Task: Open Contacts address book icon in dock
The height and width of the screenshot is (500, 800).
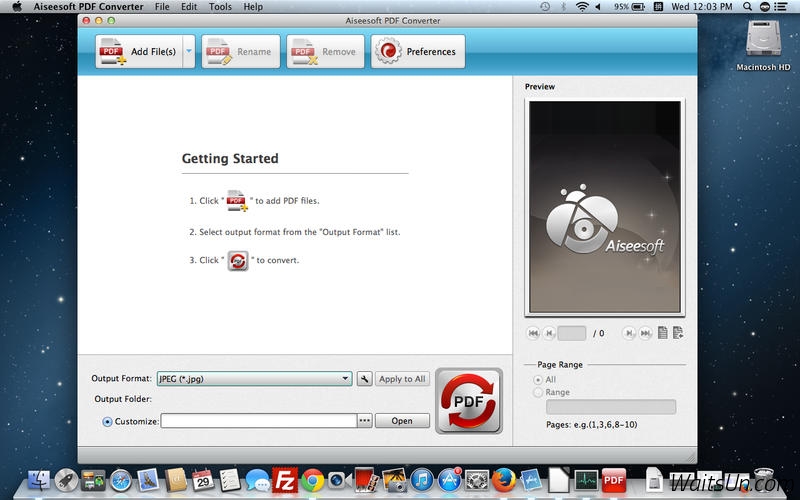Action: pos(176,480)
